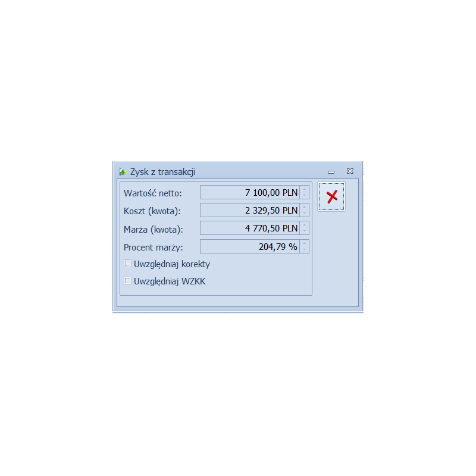476x476 pixels.
Task: Click the Uwzględniaj korekty label text
Action: pos(172,264)
